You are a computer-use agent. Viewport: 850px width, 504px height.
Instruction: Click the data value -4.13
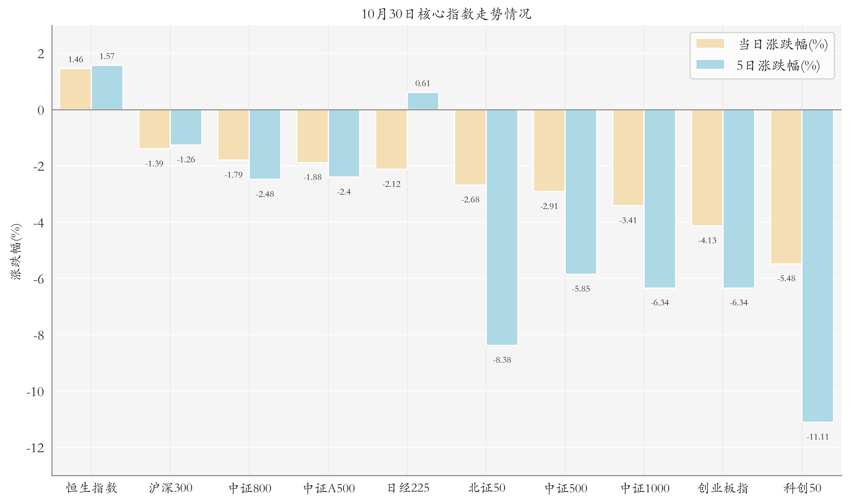click(707, 241)
